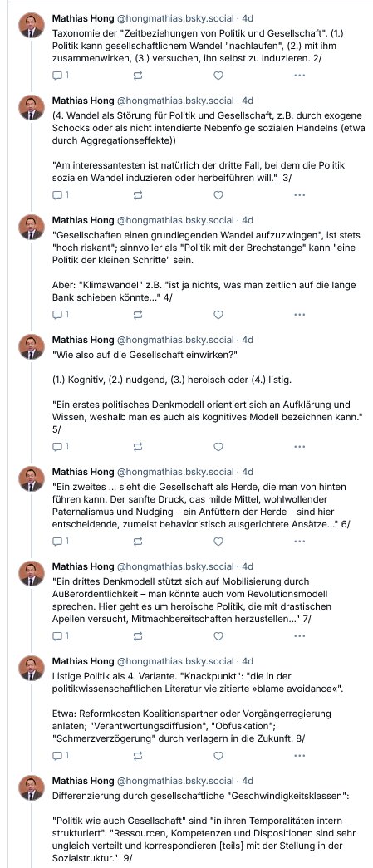This screenshot has height=868, width=373.
Task: Like the blame avoidance post ending 8/
Action: (218, 755)
